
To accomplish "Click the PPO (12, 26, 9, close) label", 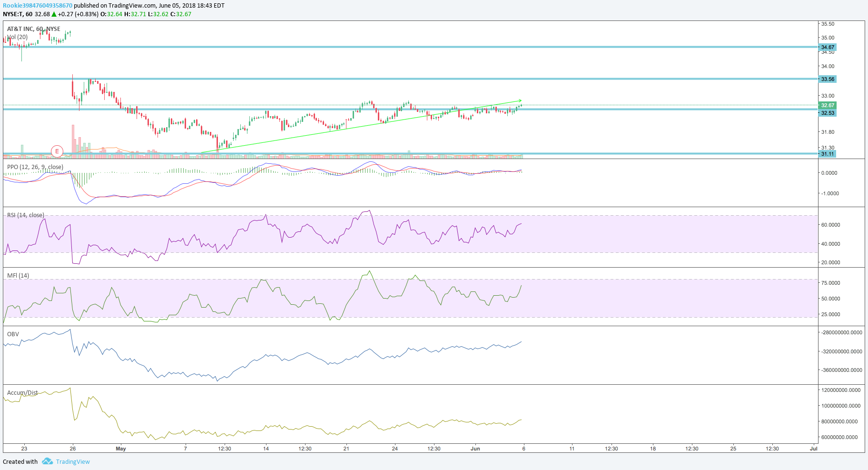I will click(x=35, y=167).
